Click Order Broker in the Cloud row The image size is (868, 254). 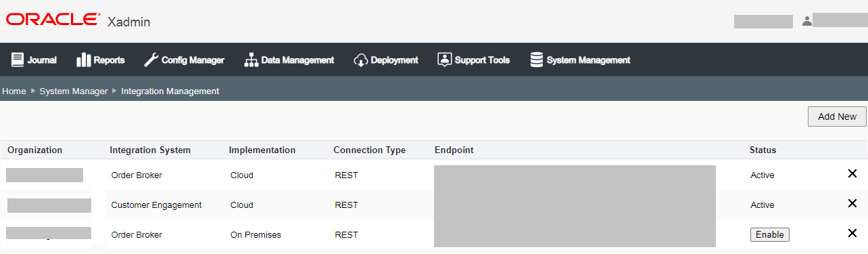pyautogui.click(x=137, y=175)
